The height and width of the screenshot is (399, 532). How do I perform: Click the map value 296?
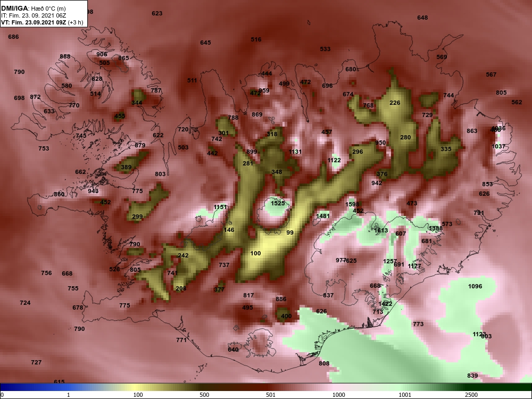358,152
